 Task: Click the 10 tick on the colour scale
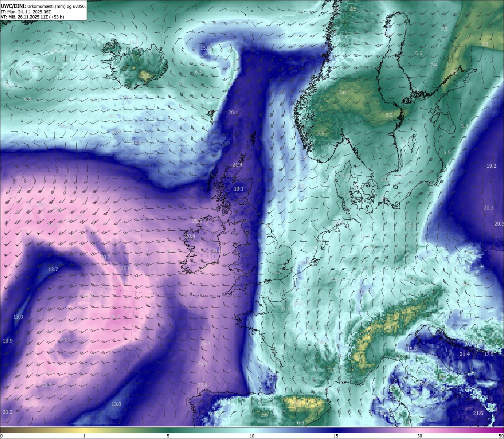[x=252, y=436]
